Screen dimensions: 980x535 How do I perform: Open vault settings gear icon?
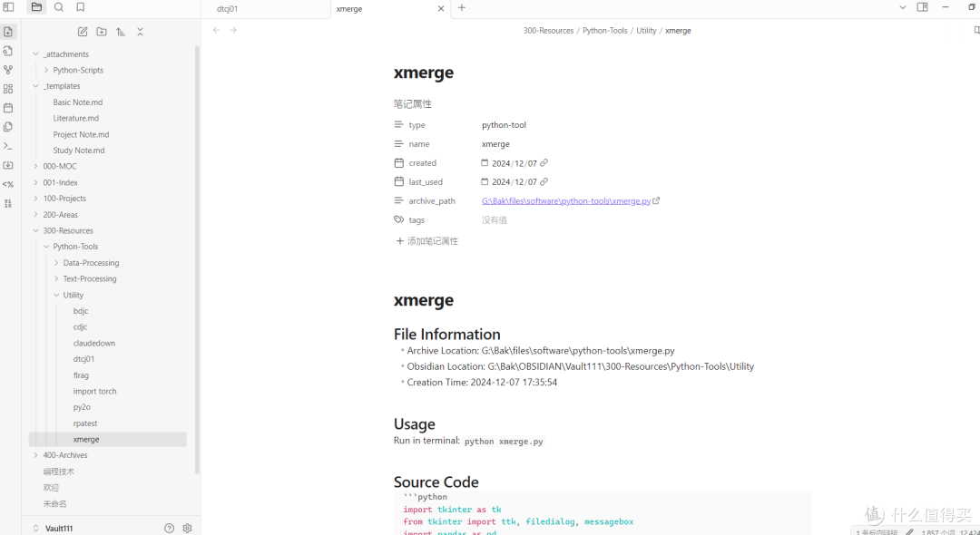tap(187, 528)
